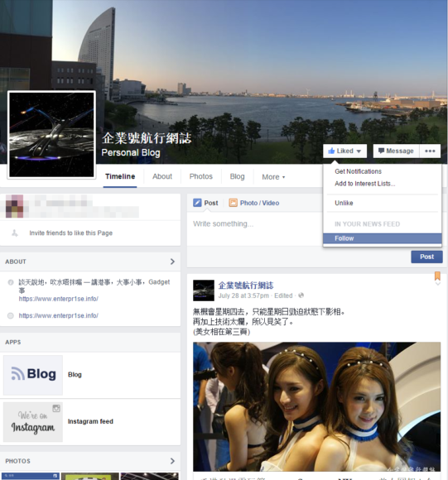Click the info icon beside description
Screen dimensions: 448x480
(x=11, y=282)
